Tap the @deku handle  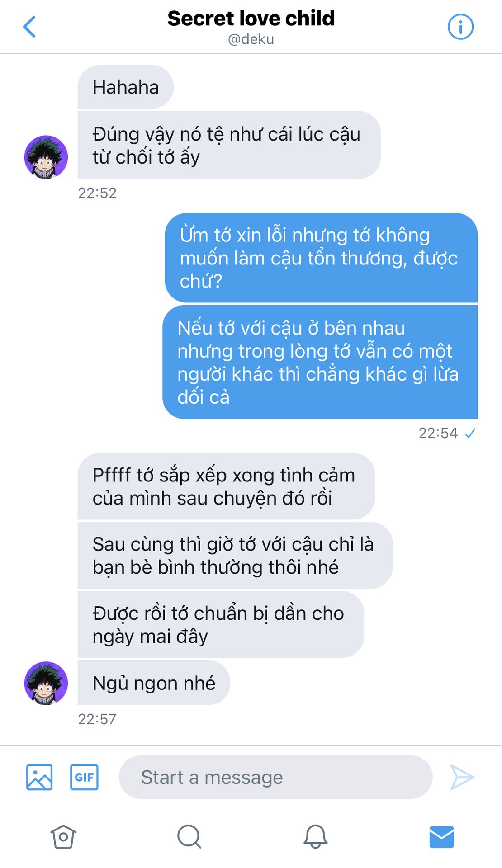(251, 39)
